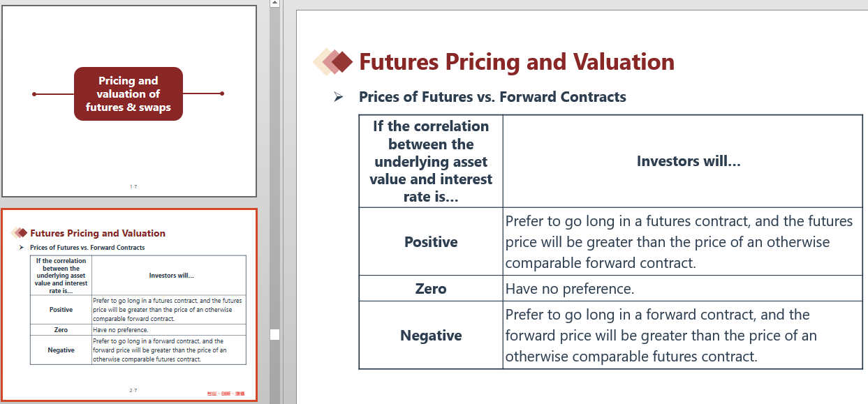Click the diamond logo beside main slide title
The width and height of the screenshot is (868, 404).
click(x=333, y=62)
